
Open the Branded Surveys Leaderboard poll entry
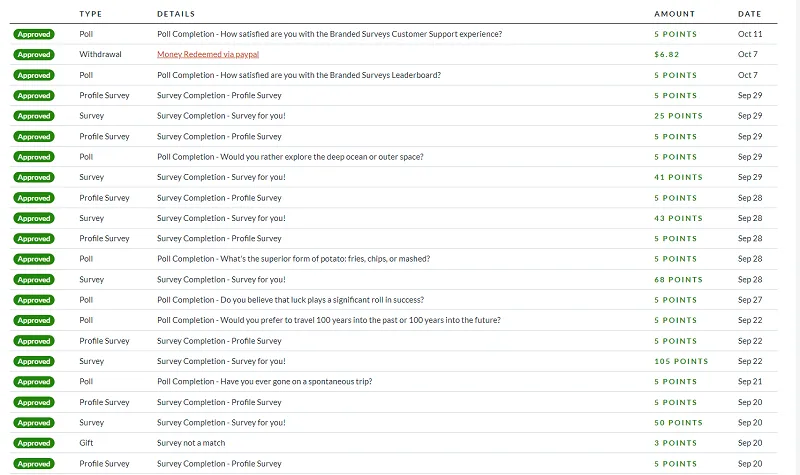point(299,75)
